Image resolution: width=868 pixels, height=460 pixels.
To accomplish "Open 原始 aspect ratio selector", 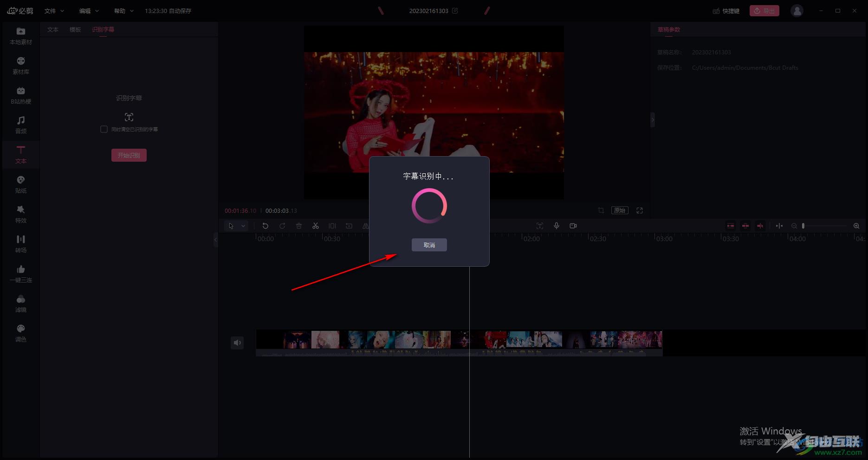I will pyautogui.click(x=620, y=210).
